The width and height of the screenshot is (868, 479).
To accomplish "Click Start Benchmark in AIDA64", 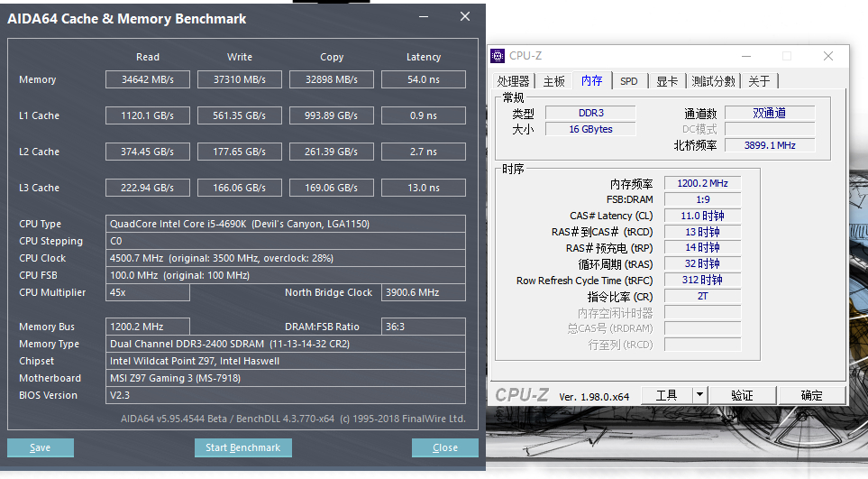I will point(243,447).
